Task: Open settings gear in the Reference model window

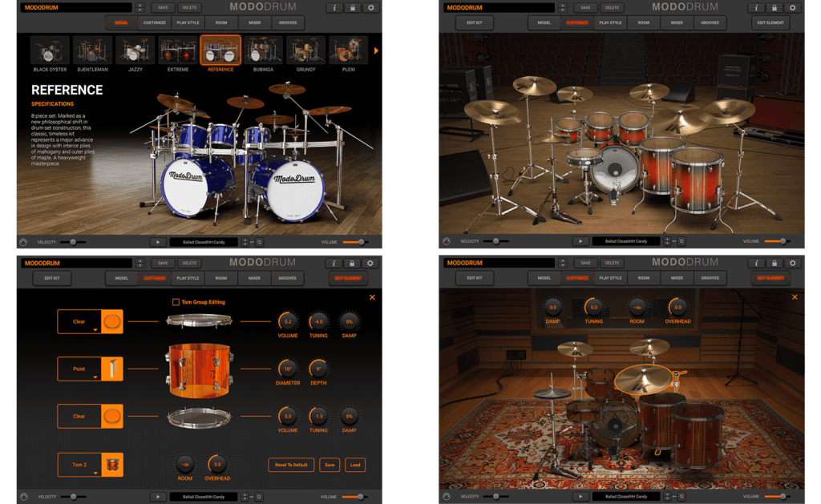Action: (x=370, y=8)
